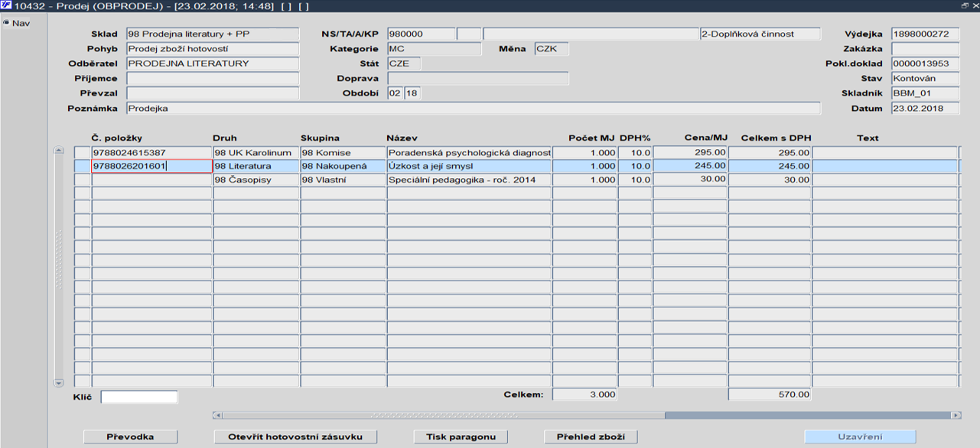Click the empty Zakázka field
980x448 pixels.
925,49
